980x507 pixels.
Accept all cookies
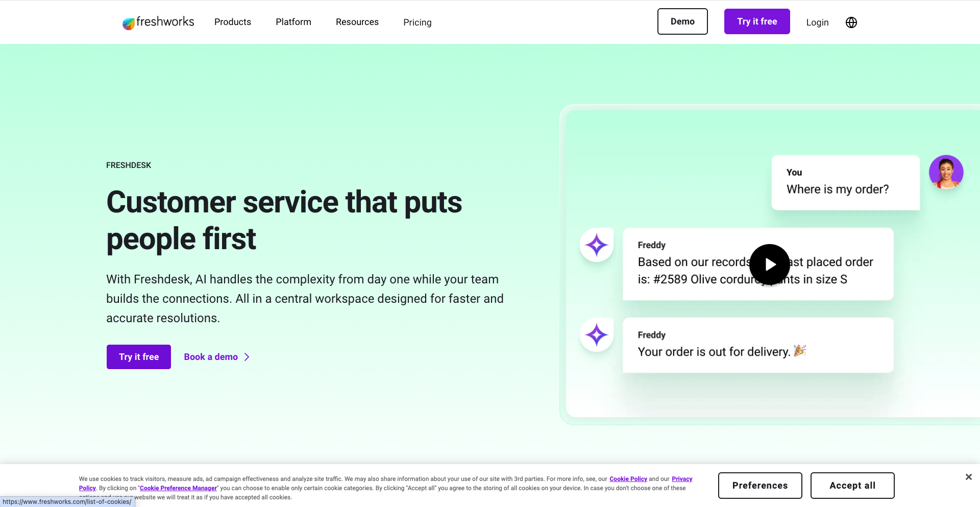[852, 486]
